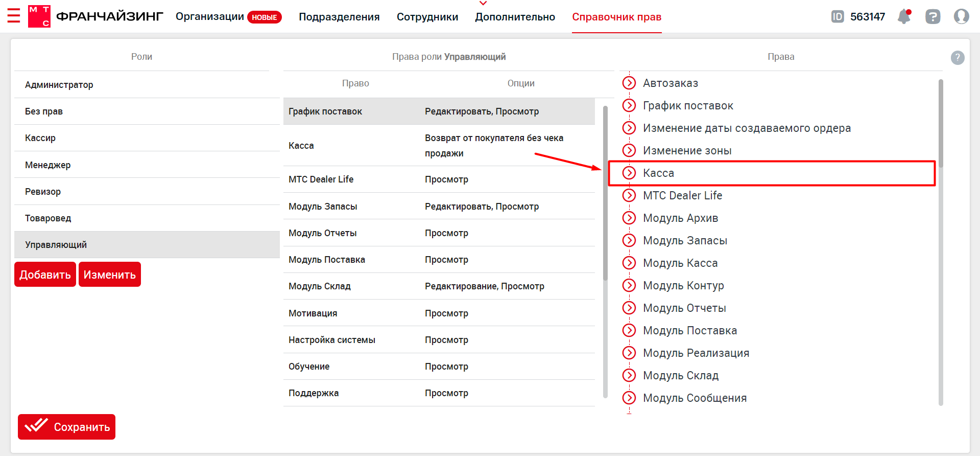
Task: Click the Сохранить button
Action: pyautogui.click(x=66, y=427)
